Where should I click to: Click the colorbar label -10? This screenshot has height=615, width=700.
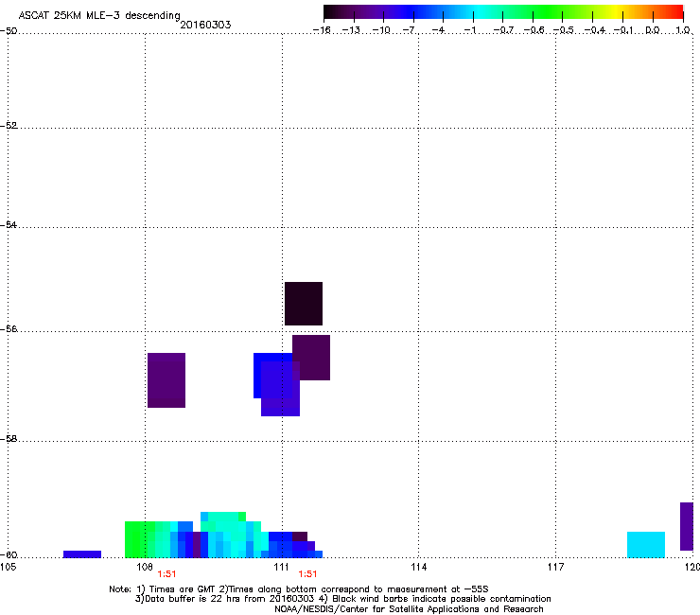381,30
